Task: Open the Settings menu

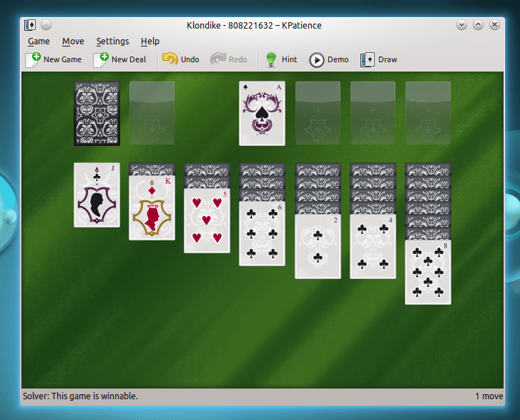Action: [x=112, y=41]
